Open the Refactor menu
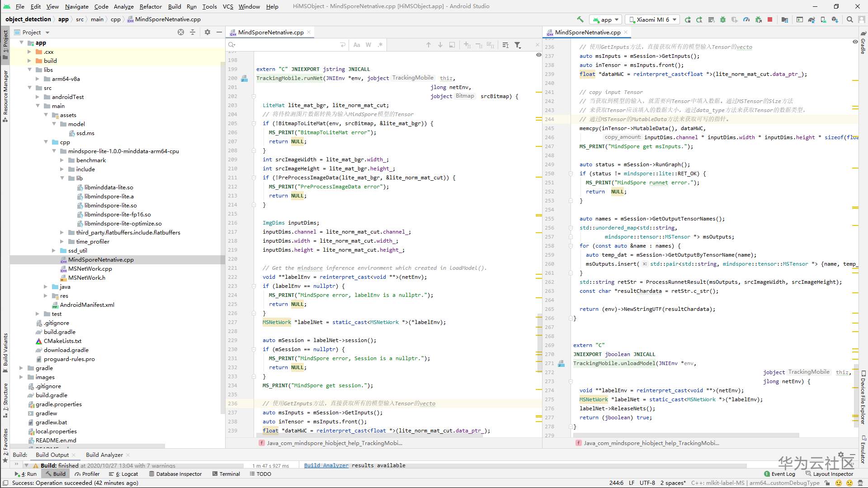 [x=151, y=6]
